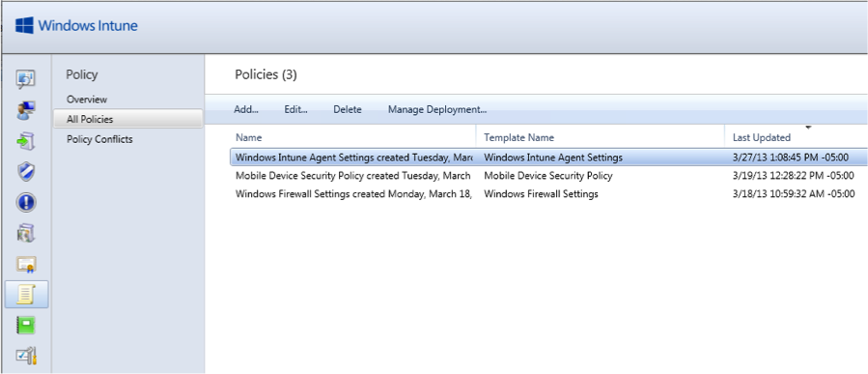This screenshot has width=868, height=374.
Task: Open the Endpoint Protection shield icon
Action: (26, 172)
